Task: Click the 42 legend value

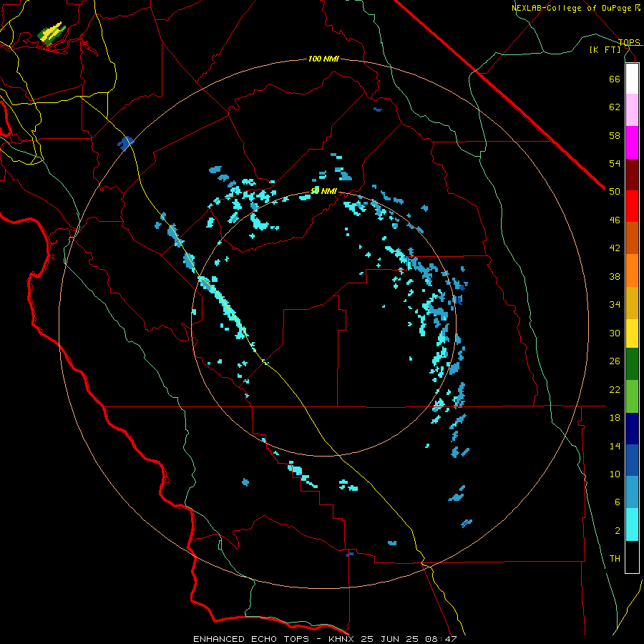Action: pyautogui.click(x=615, y=248)
